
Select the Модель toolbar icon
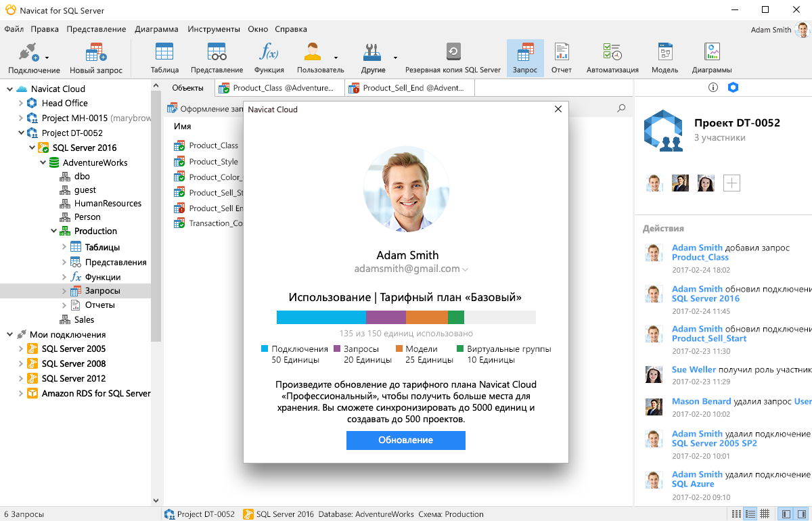(x=664, y=58)
